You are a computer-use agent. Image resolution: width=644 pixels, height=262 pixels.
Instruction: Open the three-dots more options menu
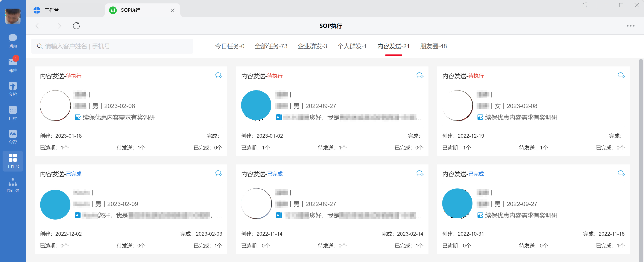(630, 26)
